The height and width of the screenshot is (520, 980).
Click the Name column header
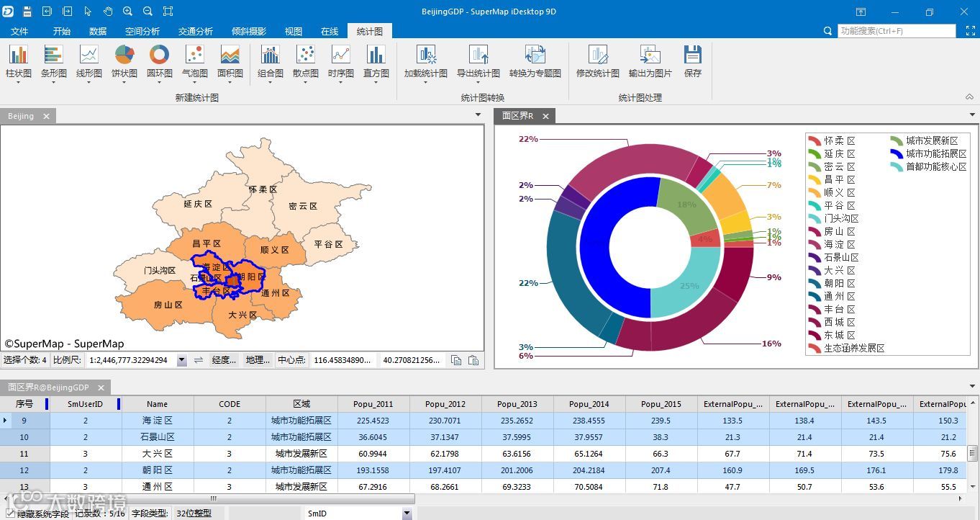(157, 404)
